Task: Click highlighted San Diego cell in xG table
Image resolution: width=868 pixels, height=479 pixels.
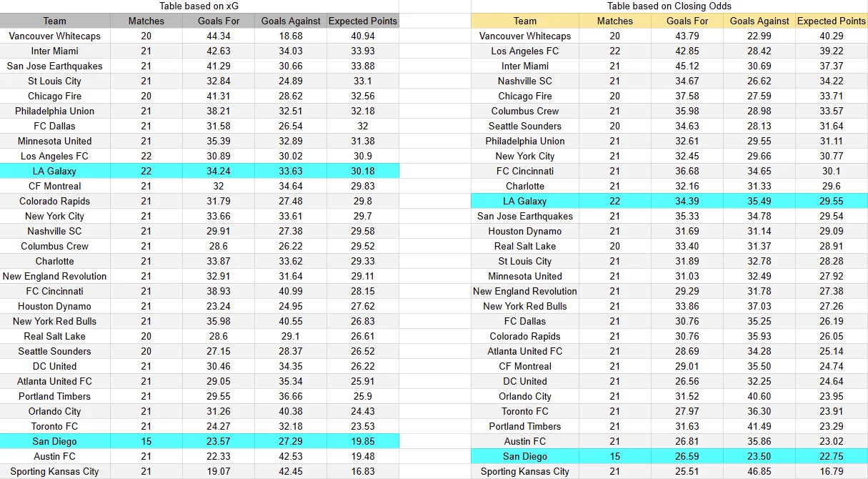Action: pyautogui.click(x=54, y=441)
